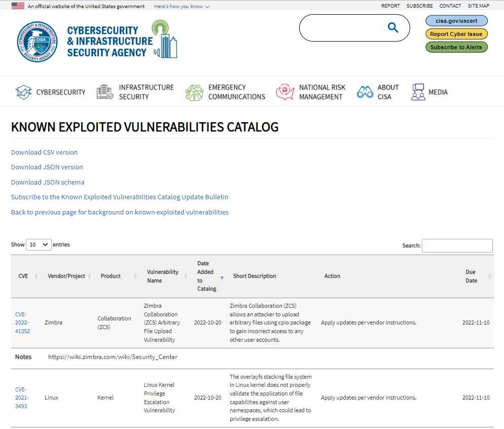The image size is (504, 429).
Task: Sort by Product column arrows
Action: [135, 276]
